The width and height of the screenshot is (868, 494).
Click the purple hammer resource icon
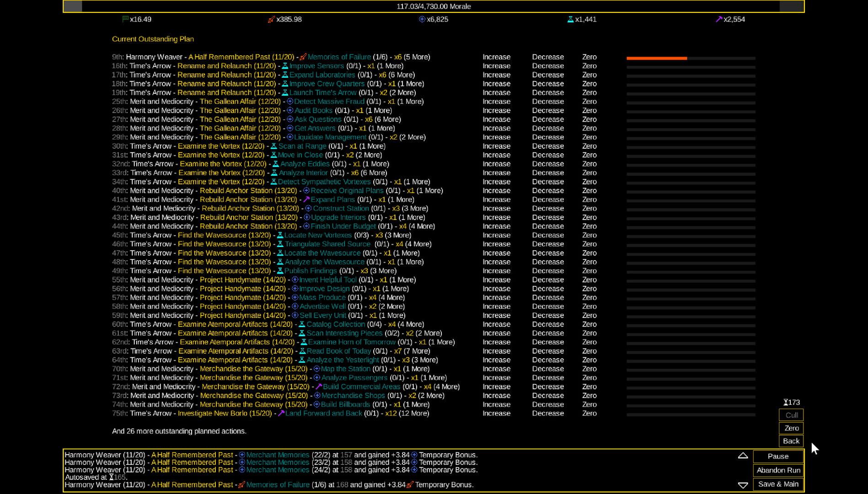[719, 19]
